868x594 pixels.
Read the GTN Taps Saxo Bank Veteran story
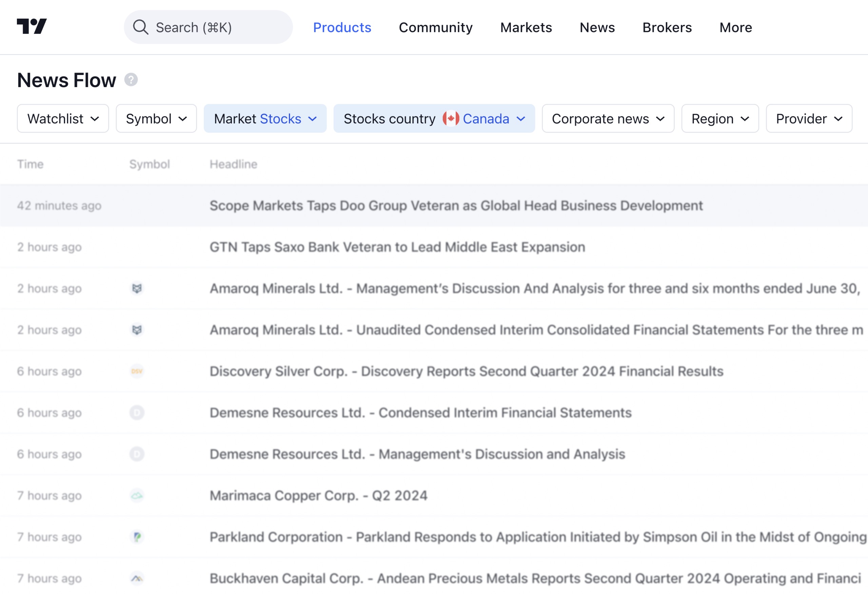pyautogui.click(x=397, y=247)
